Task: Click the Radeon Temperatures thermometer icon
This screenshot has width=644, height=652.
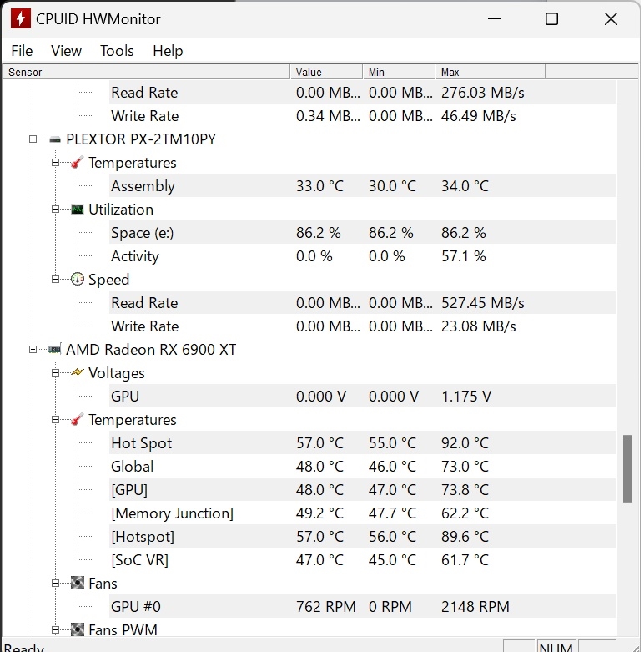Action: point(78,420)
